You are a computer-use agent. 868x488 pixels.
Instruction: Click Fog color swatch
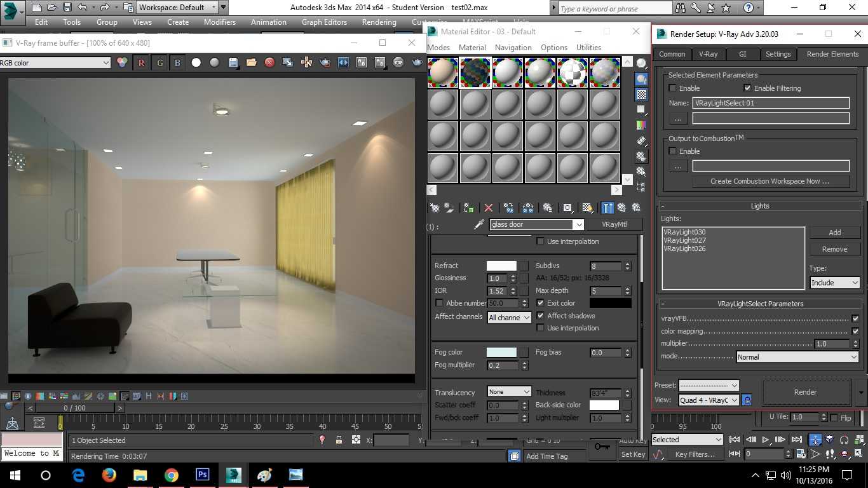[501, 352]
